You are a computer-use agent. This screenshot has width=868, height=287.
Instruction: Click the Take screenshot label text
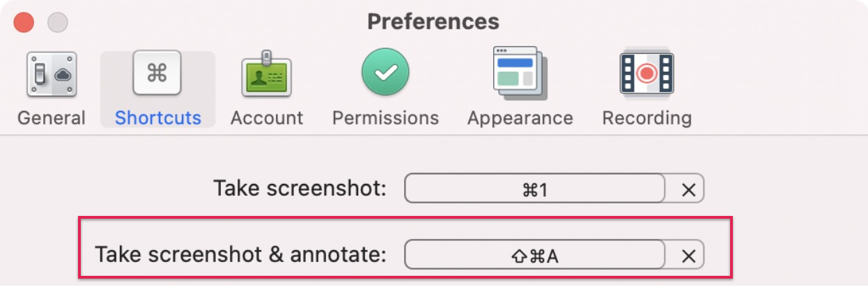pos(300,188)
